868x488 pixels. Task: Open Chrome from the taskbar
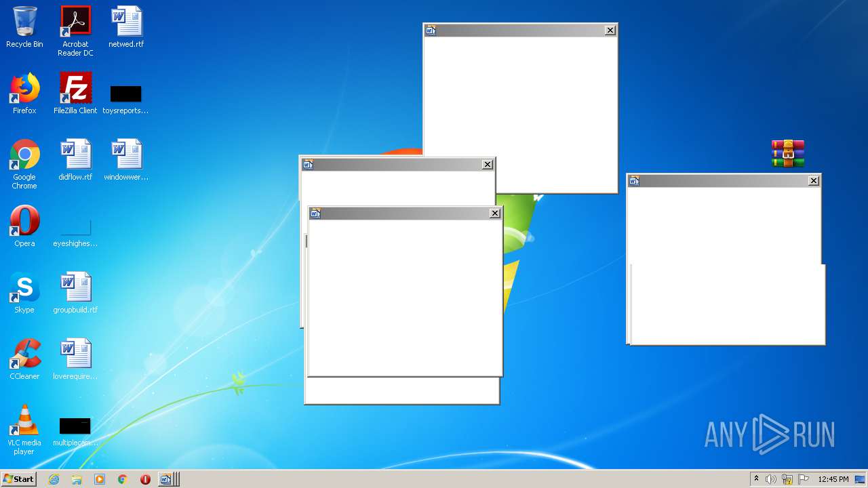(123, 479)
